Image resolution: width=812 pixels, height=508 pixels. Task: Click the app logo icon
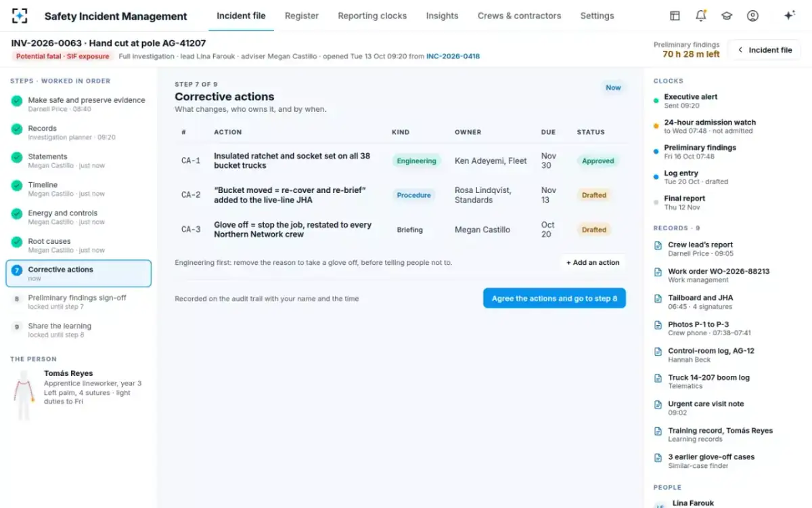(x=20, y=16)
